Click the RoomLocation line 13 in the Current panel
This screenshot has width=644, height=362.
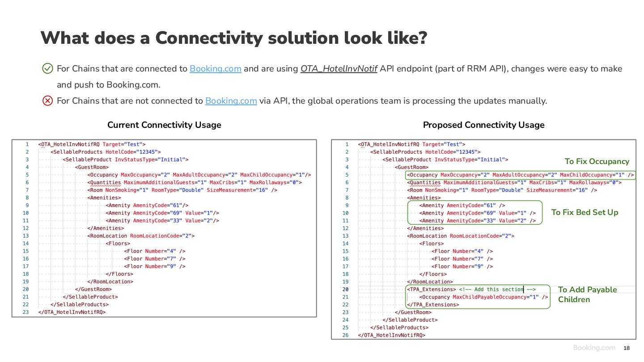pyautogui.click(x=141, y=236)
